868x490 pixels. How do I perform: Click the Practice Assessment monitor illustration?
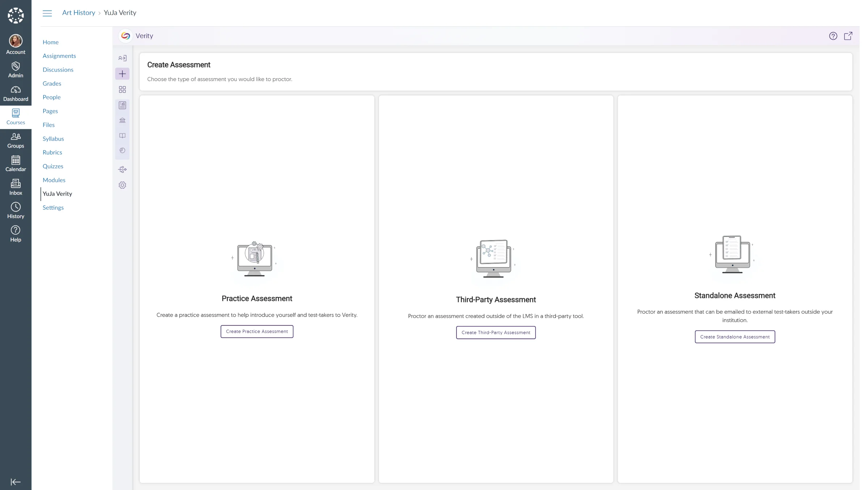(254, 259)
